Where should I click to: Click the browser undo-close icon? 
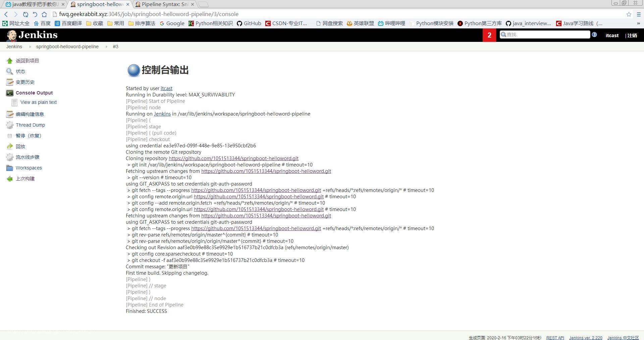tap(35, 14)
